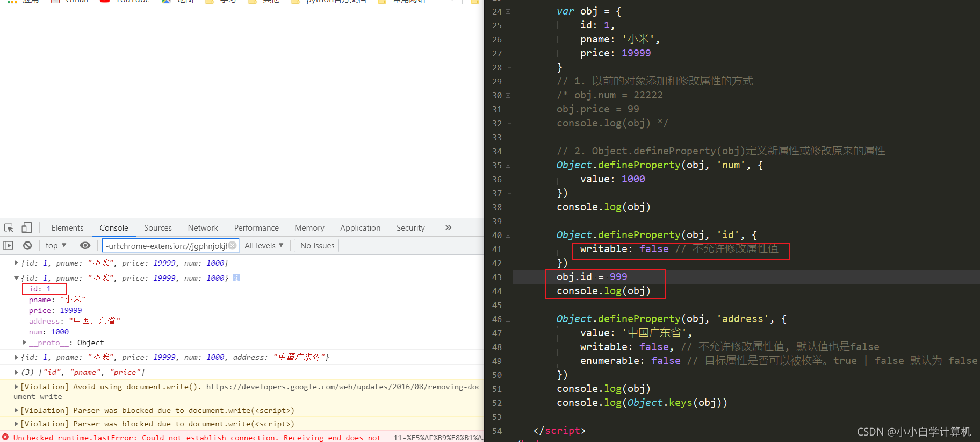
Task: Open the Performance tab
Action: [x=256, y=228]
